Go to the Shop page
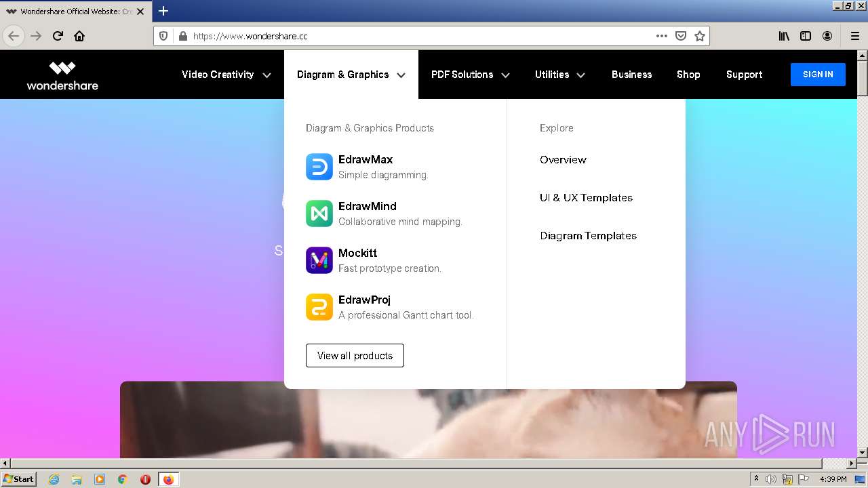This screenshot has width=868, height=488. click(688, 75)
